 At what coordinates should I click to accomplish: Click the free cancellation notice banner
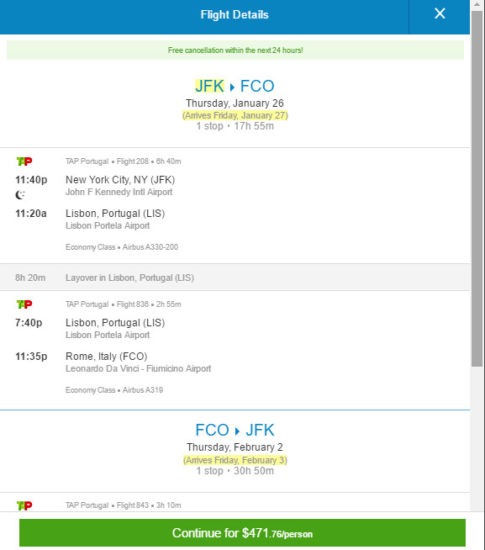tap(235, 50)
